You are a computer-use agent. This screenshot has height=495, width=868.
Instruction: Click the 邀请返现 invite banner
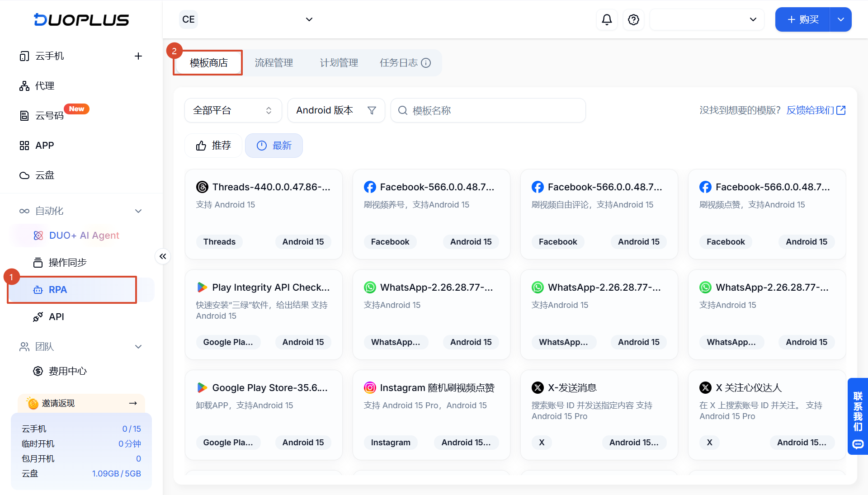click(81, 403)
